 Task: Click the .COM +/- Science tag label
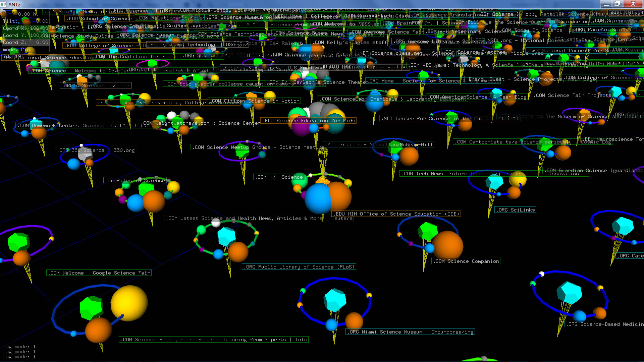click(279, 177)
